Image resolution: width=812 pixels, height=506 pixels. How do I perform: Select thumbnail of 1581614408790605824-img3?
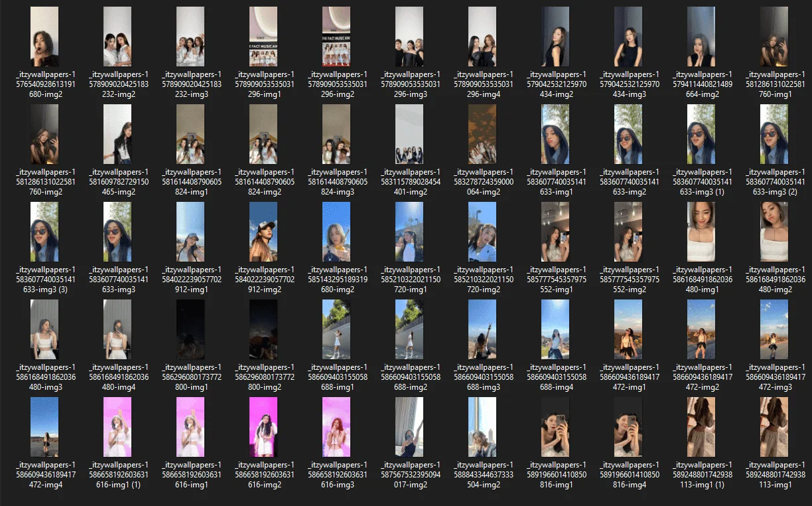(336, 135)
